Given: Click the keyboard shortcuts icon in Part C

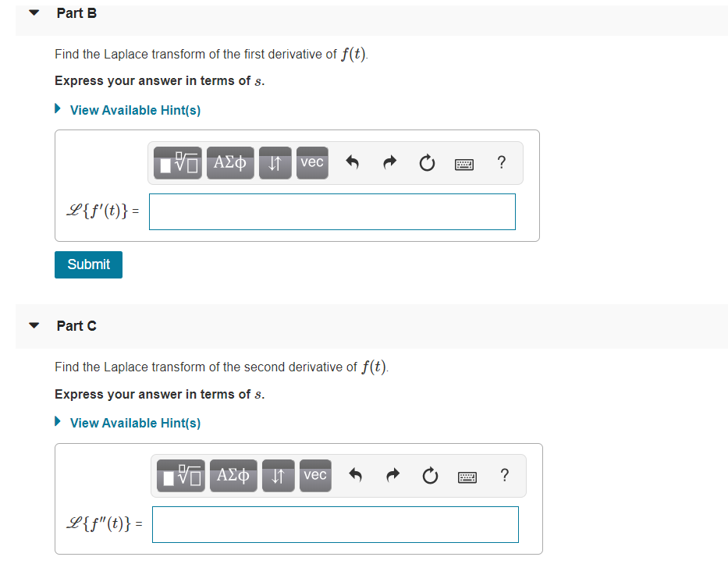Looking at the screenshot, I should pos(467,476).
